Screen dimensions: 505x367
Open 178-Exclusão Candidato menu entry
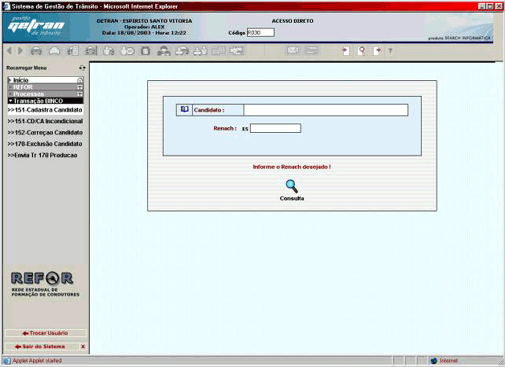pos(45,144)
